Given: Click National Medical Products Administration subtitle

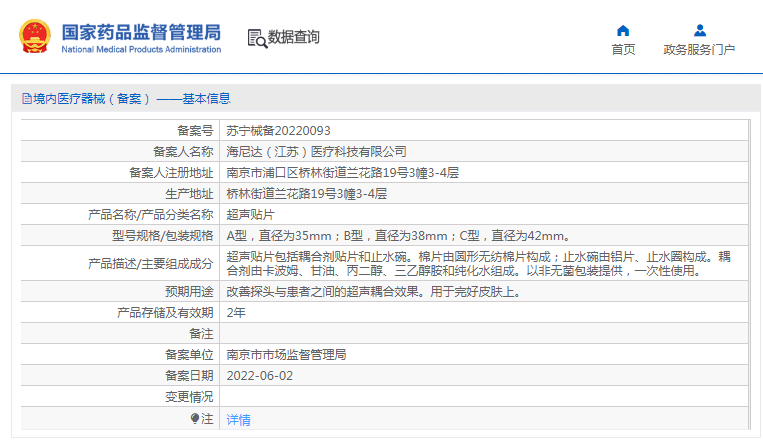Looking at the screenshot, I should 141,50.
